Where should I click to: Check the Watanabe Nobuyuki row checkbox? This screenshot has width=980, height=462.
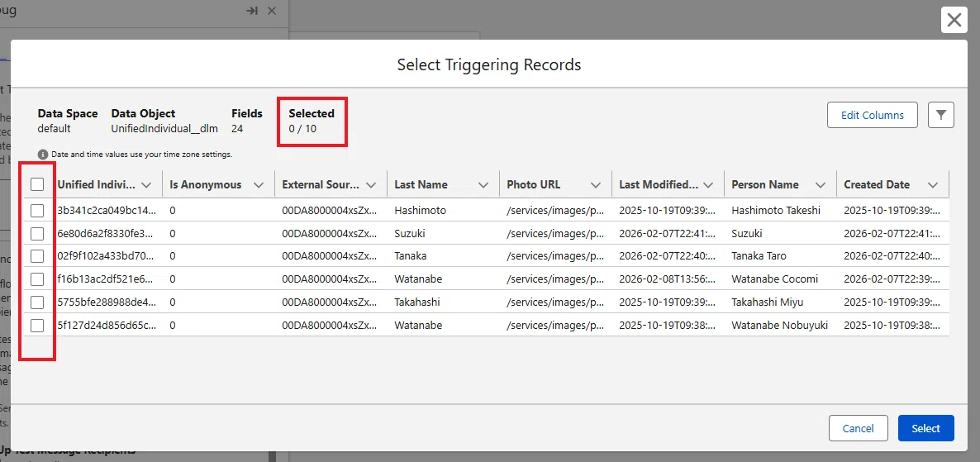(37, 325)
